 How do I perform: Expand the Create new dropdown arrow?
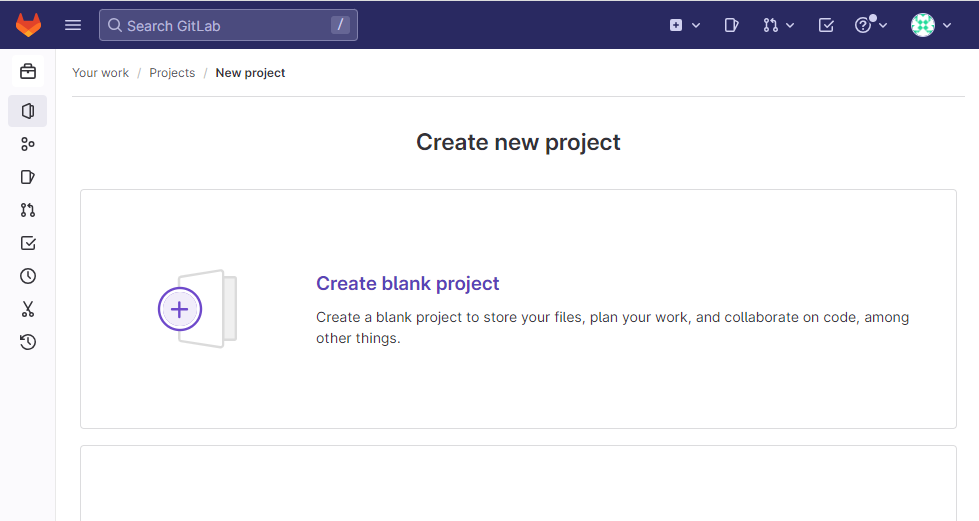(696, 26)
